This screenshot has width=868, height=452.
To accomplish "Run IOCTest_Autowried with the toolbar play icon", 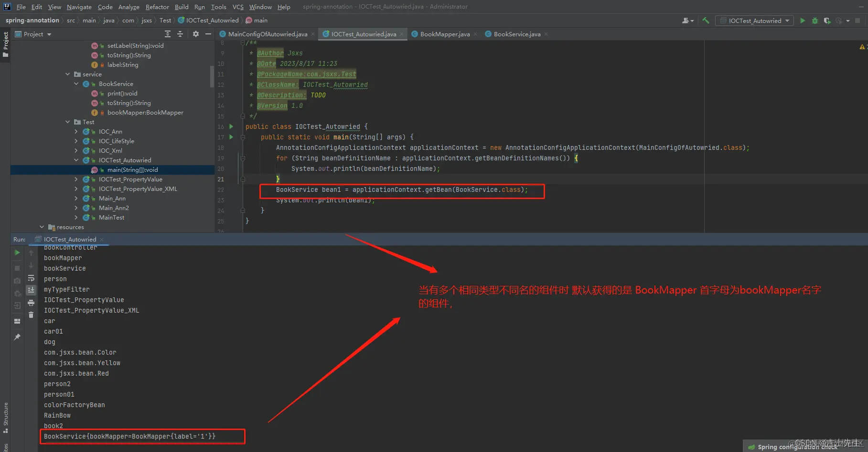I will [803, 21].
